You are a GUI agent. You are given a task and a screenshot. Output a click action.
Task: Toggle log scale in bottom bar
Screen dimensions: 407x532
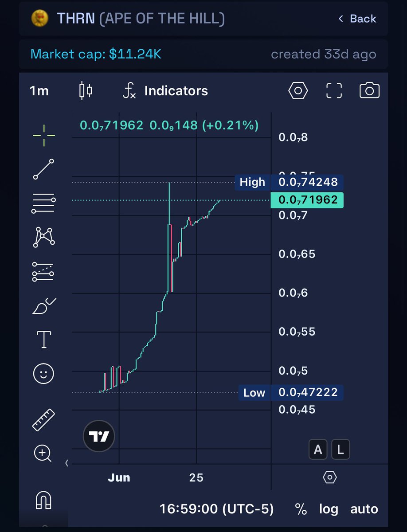[x=329, y=509]
